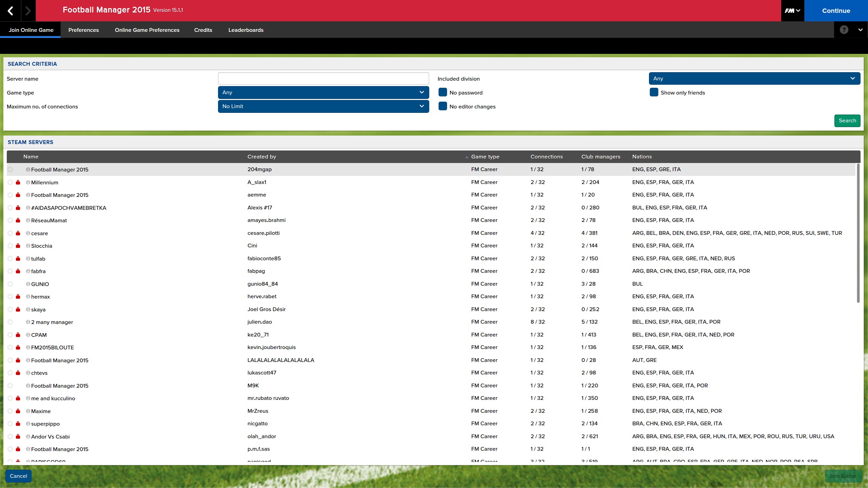The image size is (868, 488).
Task: Enable the No password checkbox
Action: tap(442, 92)
